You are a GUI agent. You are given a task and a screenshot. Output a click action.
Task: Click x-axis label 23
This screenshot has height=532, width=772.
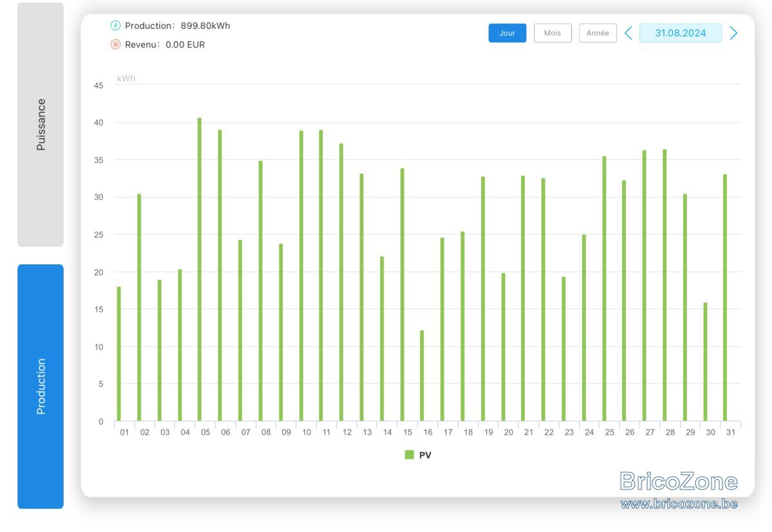(x=569, y=432)
